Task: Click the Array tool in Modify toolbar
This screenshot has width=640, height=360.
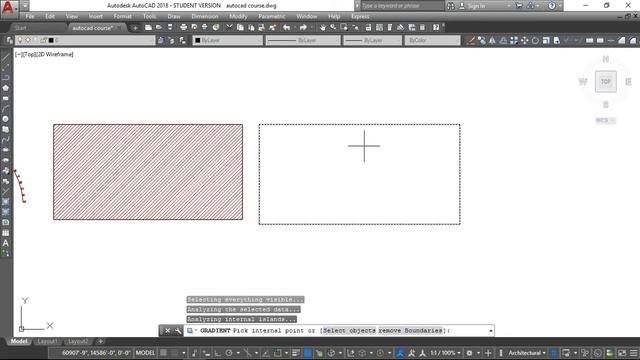Action: click(514, 40)
